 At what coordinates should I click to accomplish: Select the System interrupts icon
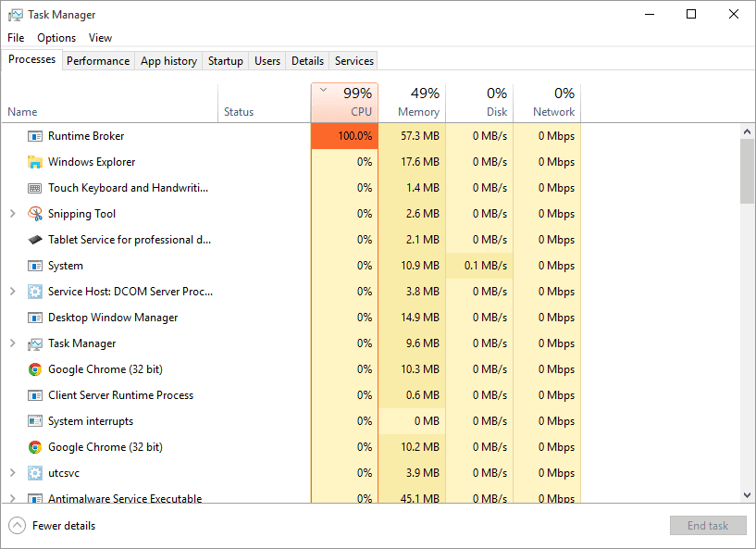[x=35, y=420]
